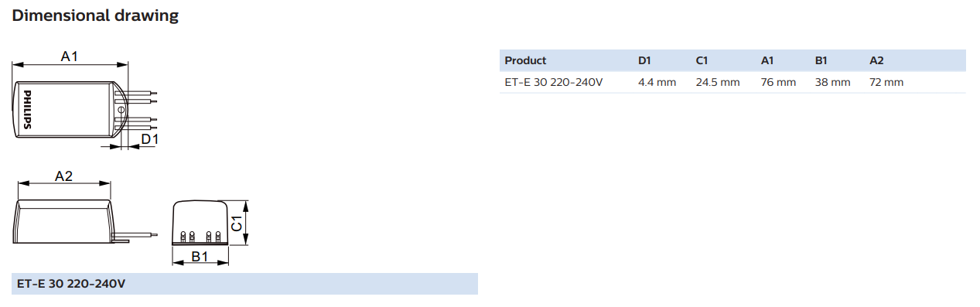The width and height of the screenshot is (980, 307).
Task: Click the B1 dimension label below end view
Action: pyautogui.click(x=200, y=256)
